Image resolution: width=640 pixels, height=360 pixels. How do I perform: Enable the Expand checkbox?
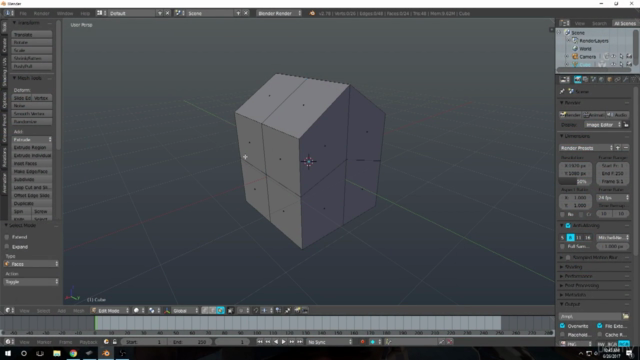click(x=7, y=247)
